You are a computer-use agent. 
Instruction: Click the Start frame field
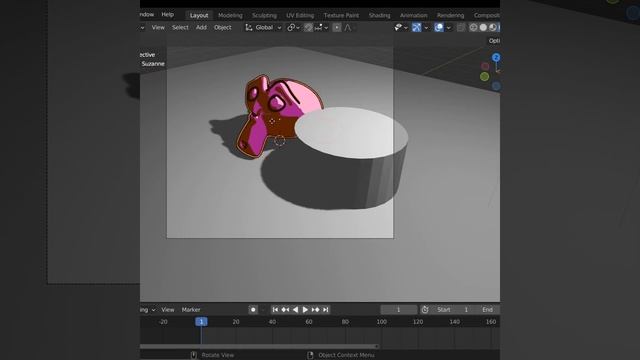click(453, 310)
